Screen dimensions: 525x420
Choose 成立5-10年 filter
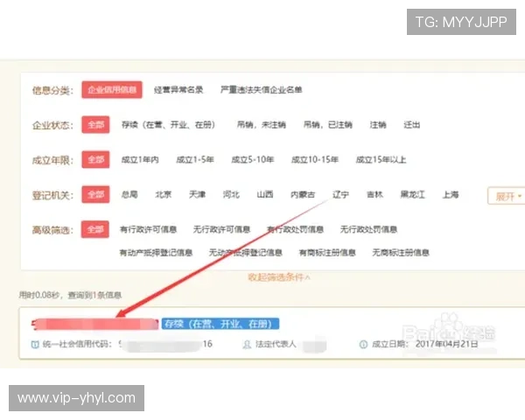(253, 160)
